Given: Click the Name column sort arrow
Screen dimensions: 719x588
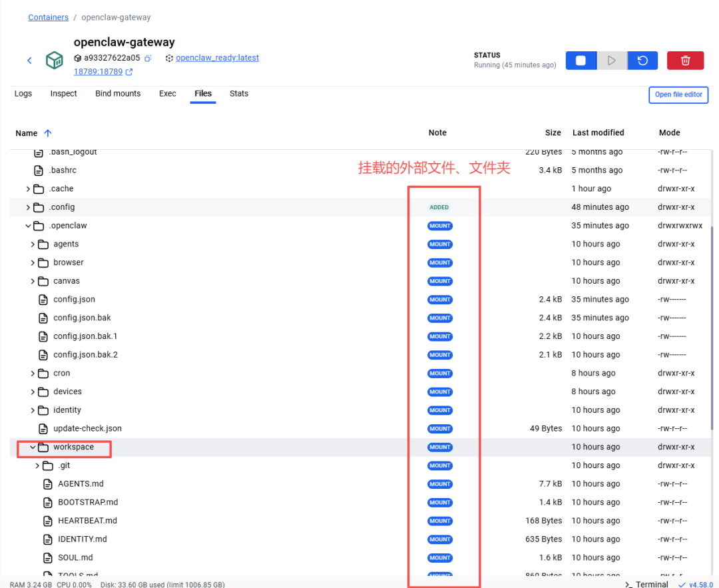Looking at the screenshot, I should tap(48, 133).
